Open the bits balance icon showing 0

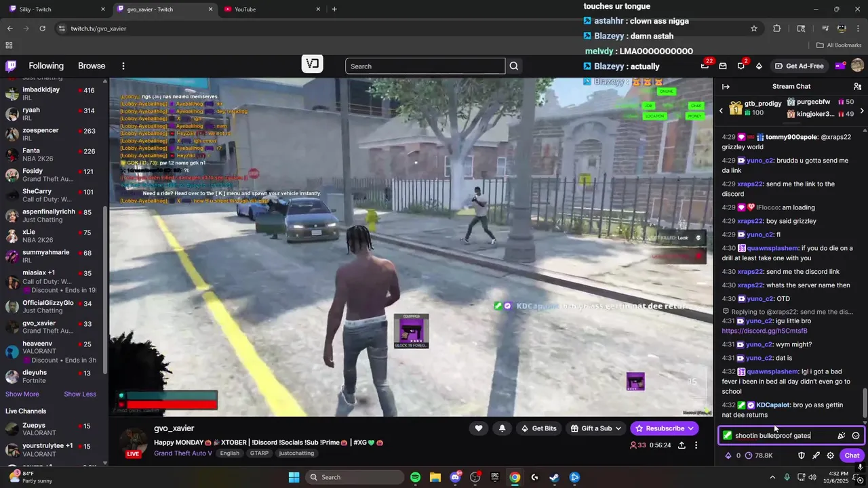(732, 455)
